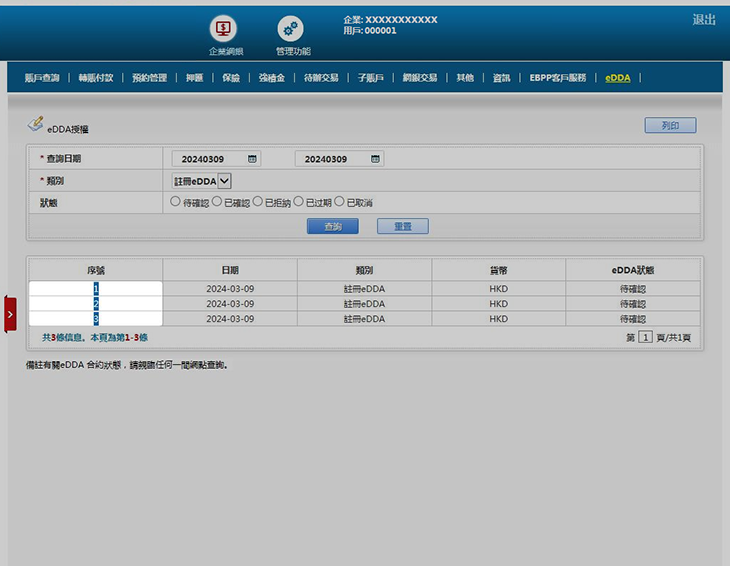Open the 轉賬付款 menu
Viewport: 730px width, 566px height.
coord(96,78)
